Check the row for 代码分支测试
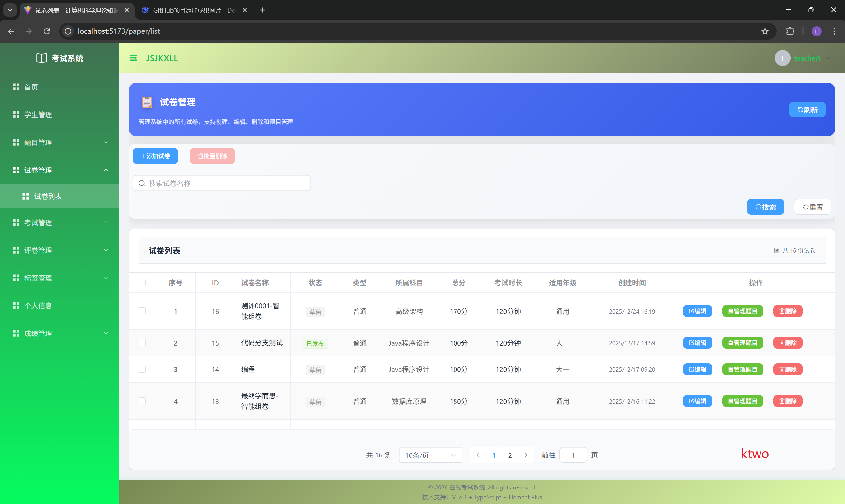Screen dimensions: 845x504 (142, 342)
